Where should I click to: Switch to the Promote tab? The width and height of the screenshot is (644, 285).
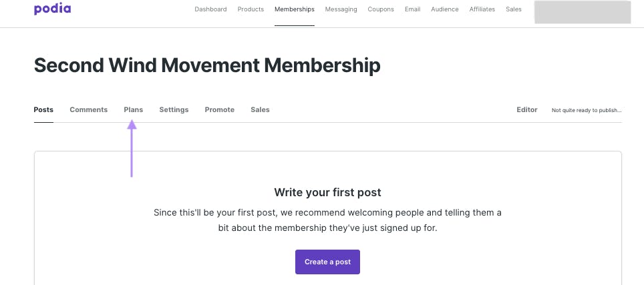click(220, 109)
